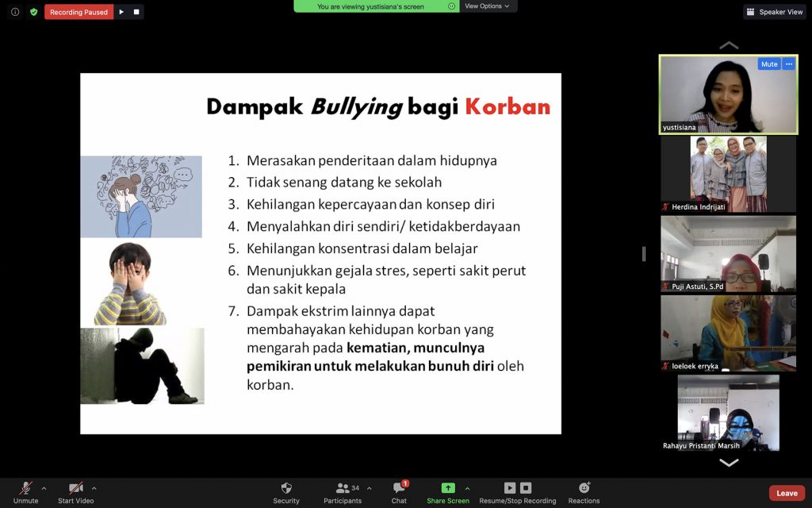The height and width of the screenshot is (508, 812).
Task: Open the Security shield menu
Action: click(286, 488)
